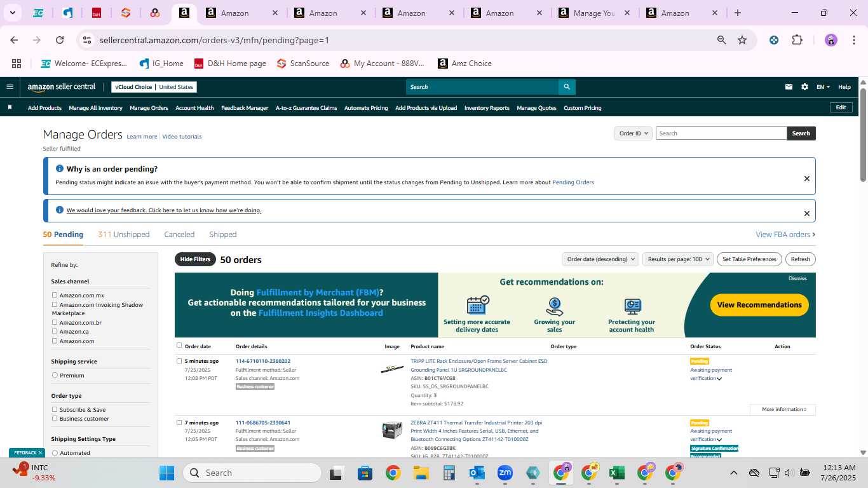Open View FBA orders link
The image size is (868, 488).
coord(785,234)
